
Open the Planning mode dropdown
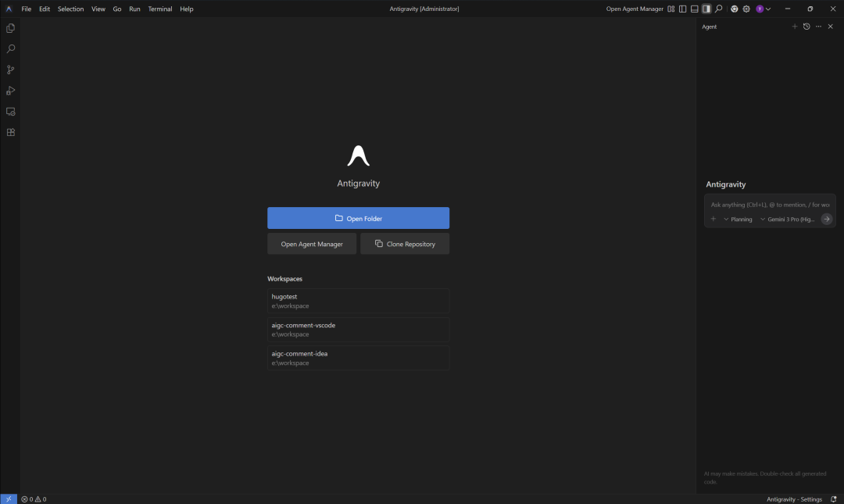(738, 219)
